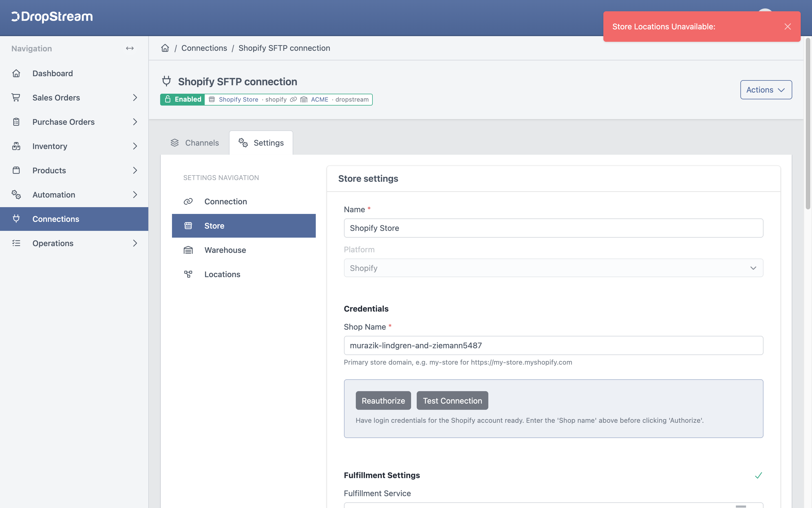Image resolution: width=812 pixels, height=508 pixels.
Task: Click the Purchase Orders clipboard icon
Action: [16, 122]
